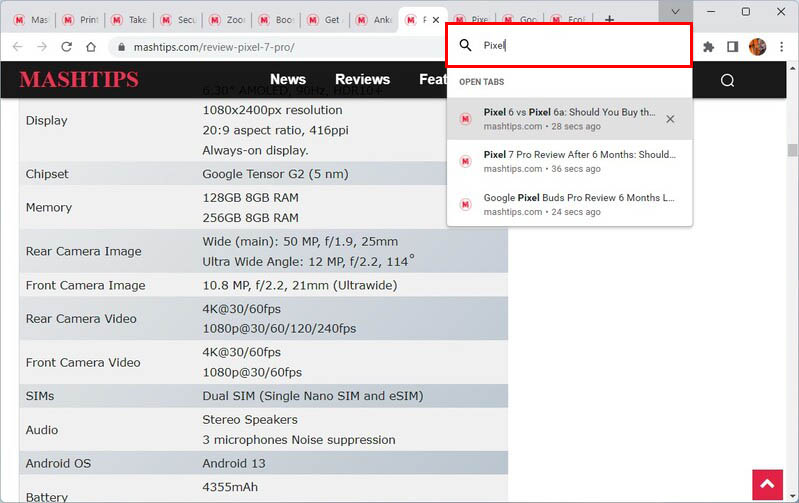Screen dimensions: 799x503
Task: Switch to the Mas tab
Action: pyautogui.click(x=31, y=20)
